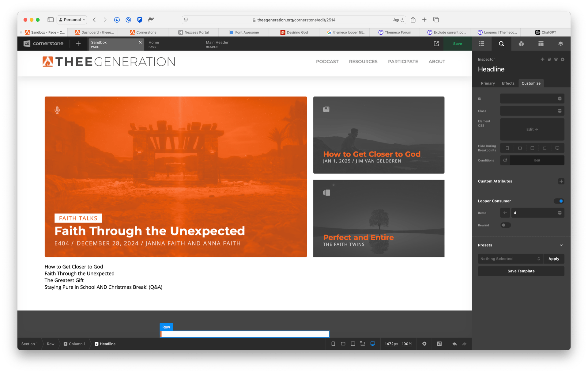
Task: Click RESOURCES in site navigation
Action: pyautogui.click(x=363, y=62)
